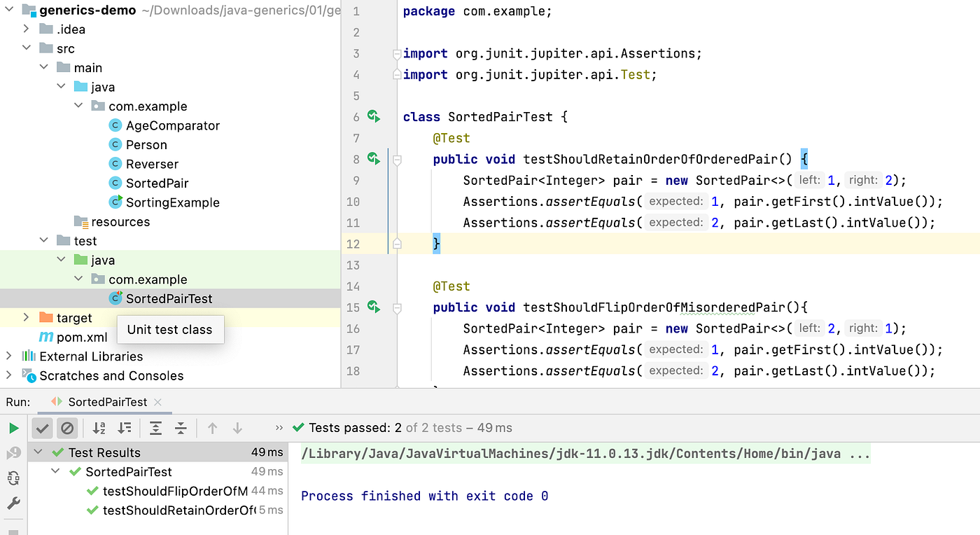Click the run gutter icon beside testShouldFlipOrderOfMisorderedPair
The height and width of the screenshot is (535, 980).
pos(373,307)
